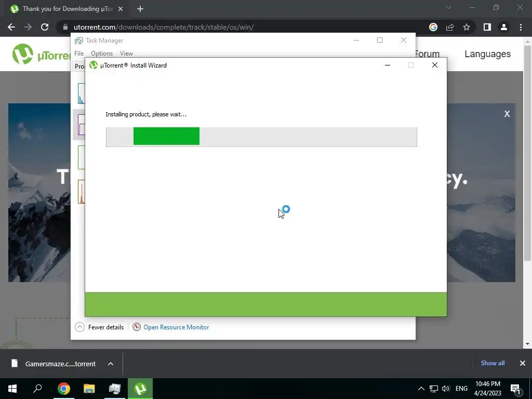
Task: Open volume control in system tray
Action: tap(446, 389)
